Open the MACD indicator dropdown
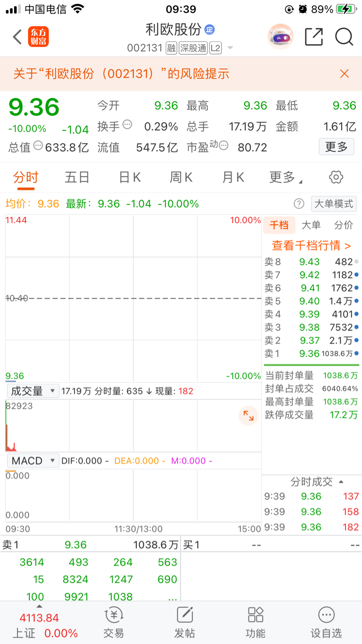Screen dimensions: 362x644 [33, 461]
